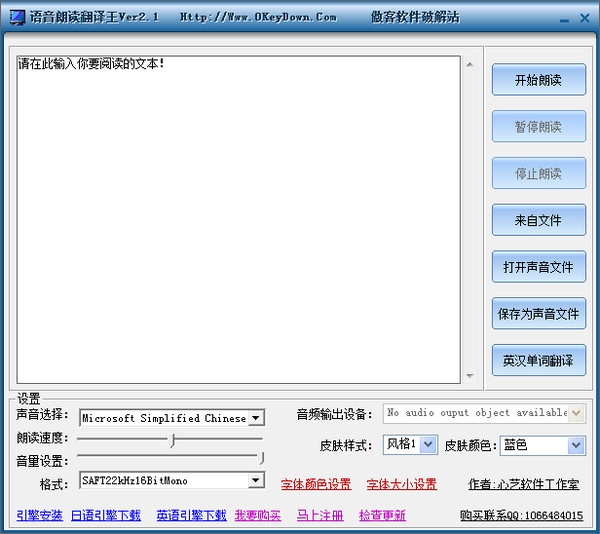
Task: Expand the 皮肤样式 style dropdown
Action: 428,444
